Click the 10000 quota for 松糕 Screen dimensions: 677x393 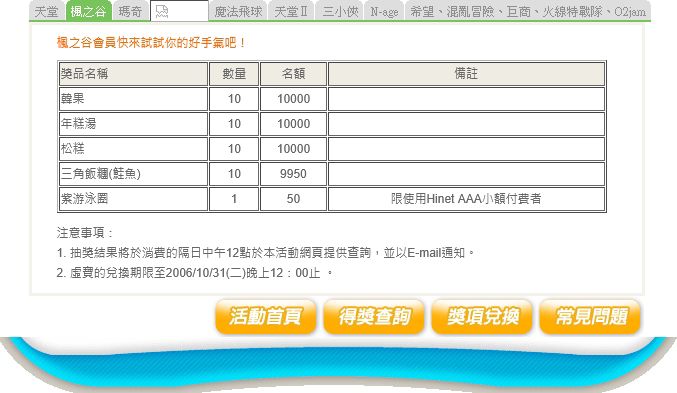293,149
